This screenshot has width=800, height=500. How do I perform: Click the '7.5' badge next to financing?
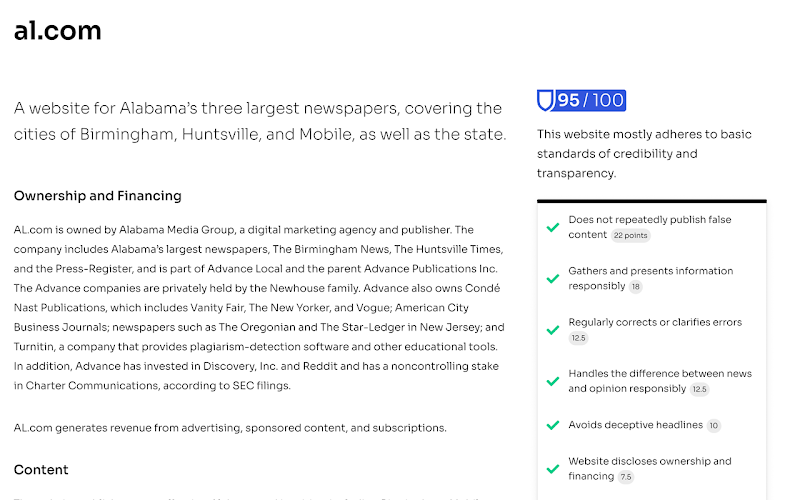click(626, 477)
